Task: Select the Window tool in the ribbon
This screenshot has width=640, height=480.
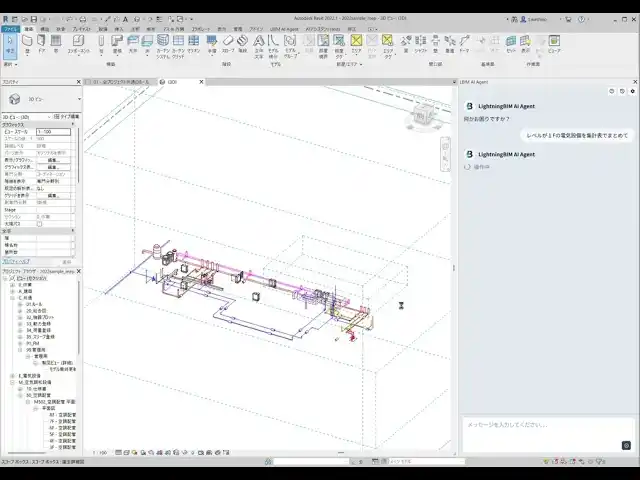Action: click(56, 44)
